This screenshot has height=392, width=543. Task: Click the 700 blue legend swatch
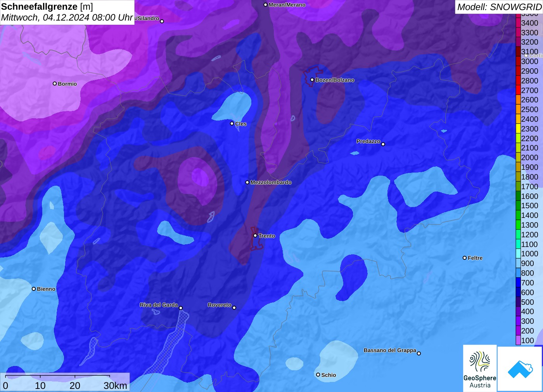click(x=518, y=282)
